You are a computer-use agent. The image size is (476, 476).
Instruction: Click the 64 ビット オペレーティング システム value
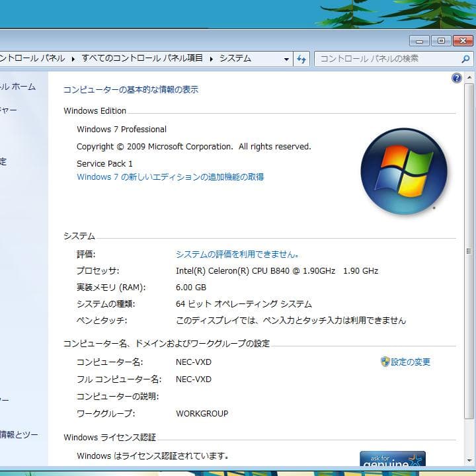tap(244, 304)
